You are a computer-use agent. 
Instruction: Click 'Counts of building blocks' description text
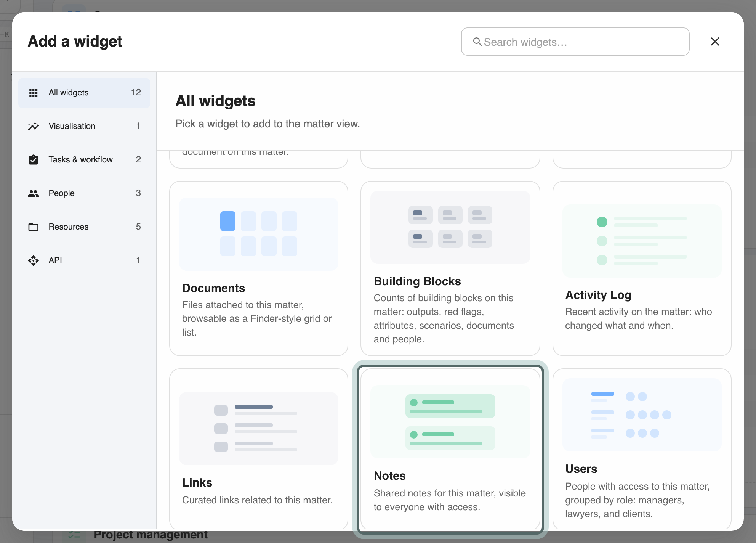pyautogui.click(x=444, y=318)
